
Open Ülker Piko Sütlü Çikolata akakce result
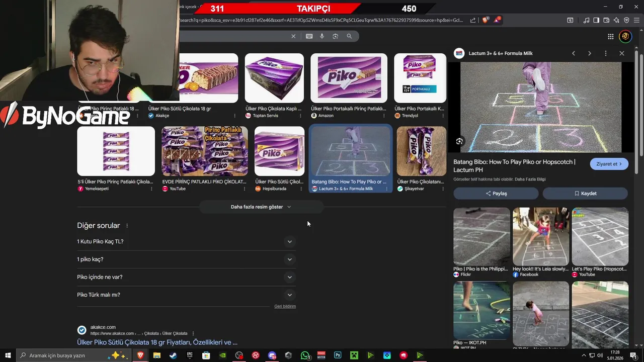coord(157,342)
